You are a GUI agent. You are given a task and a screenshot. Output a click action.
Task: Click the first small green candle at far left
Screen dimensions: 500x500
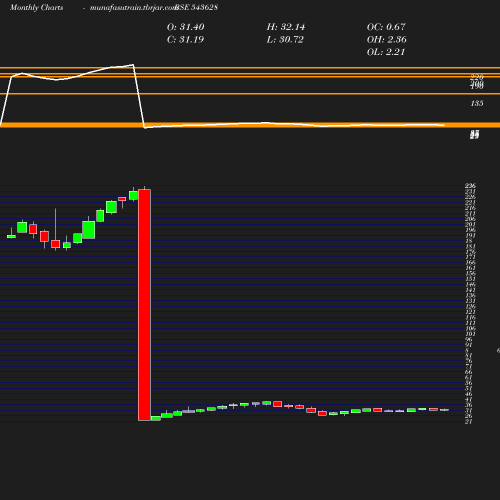11,235
